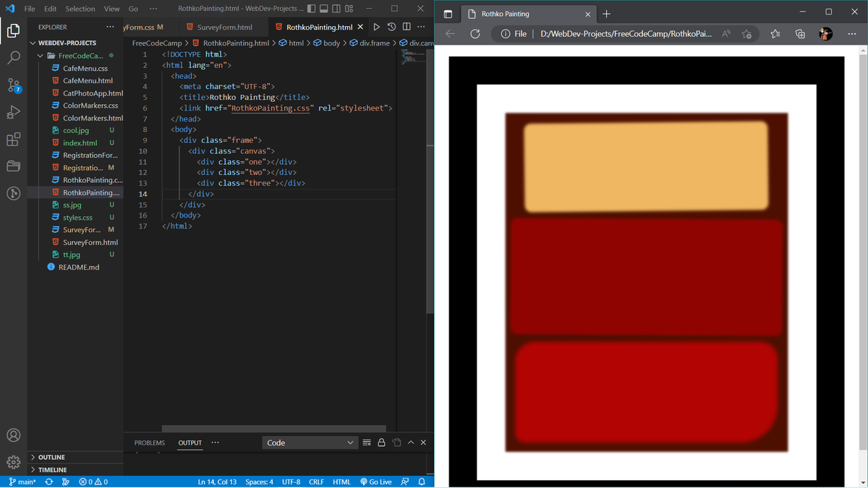This screenshot has height=488, width=868.
Task: Change end of line sequence CRLF
Action: (316, 481)
